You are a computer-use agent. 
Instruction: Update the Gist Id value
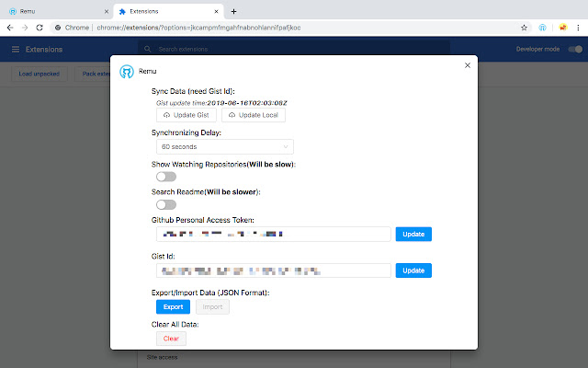pyautogui.click(x=413, y=270)
